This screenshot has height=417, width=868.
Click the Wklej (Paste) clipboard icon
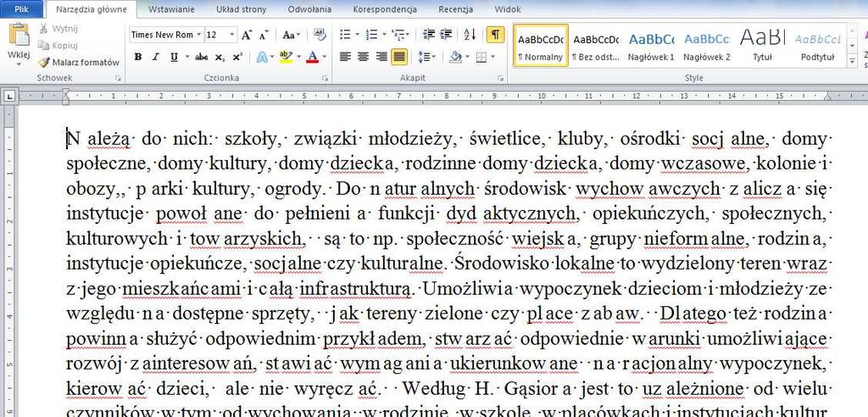coord(19,35)
